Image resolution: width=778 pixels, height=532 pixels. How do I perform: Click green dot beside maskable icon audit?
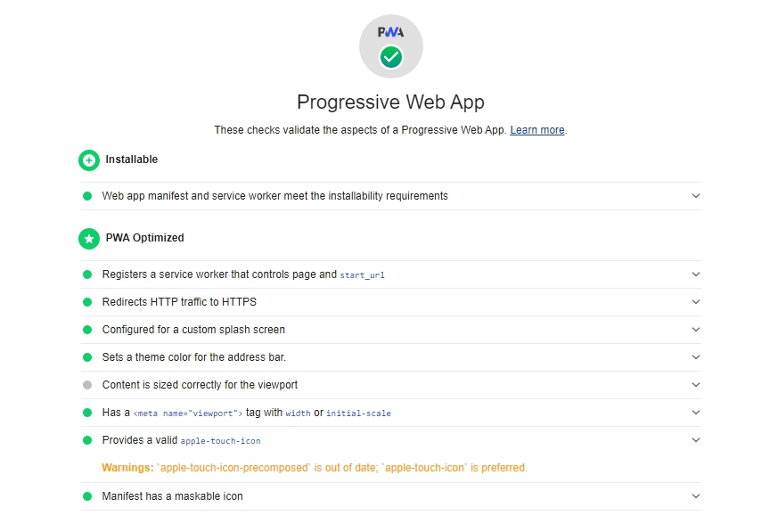click(87, 496)
